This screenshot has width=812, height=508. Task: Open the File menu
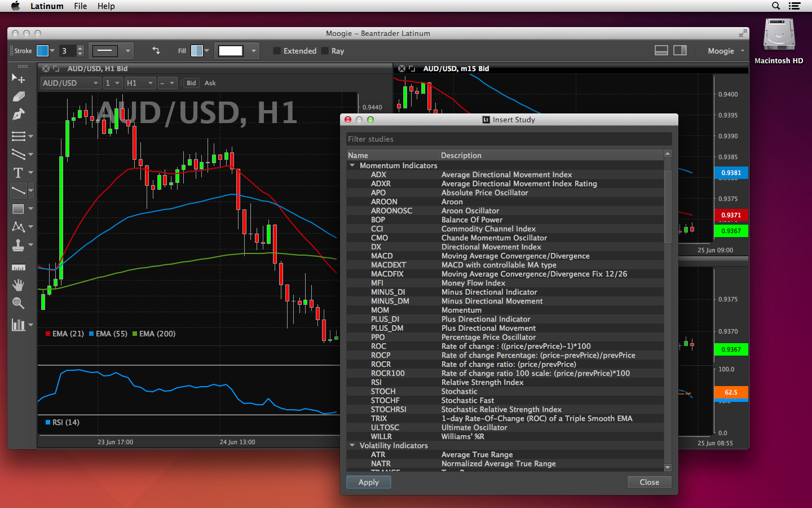[80, 6]
